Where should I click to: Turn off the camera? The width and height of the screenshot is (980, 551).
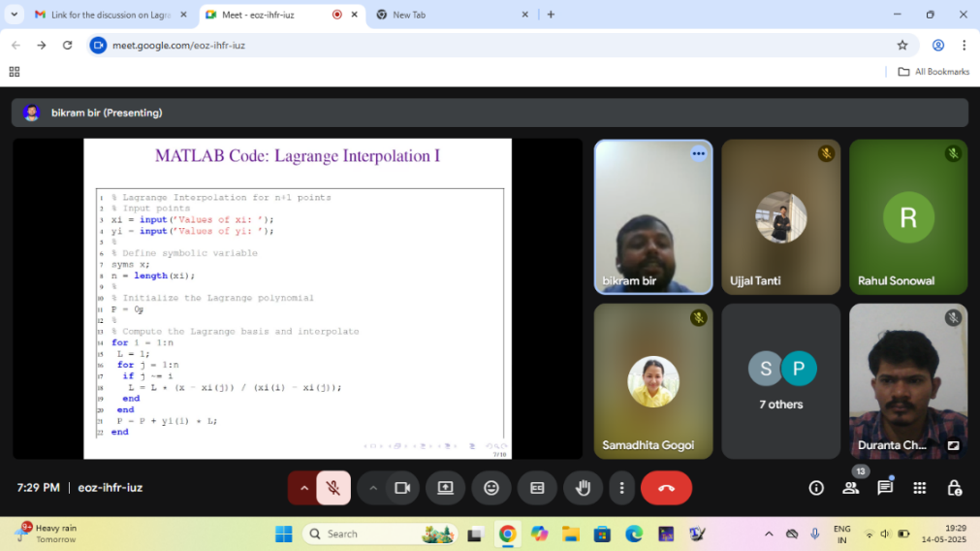click(x=402, y=488)
